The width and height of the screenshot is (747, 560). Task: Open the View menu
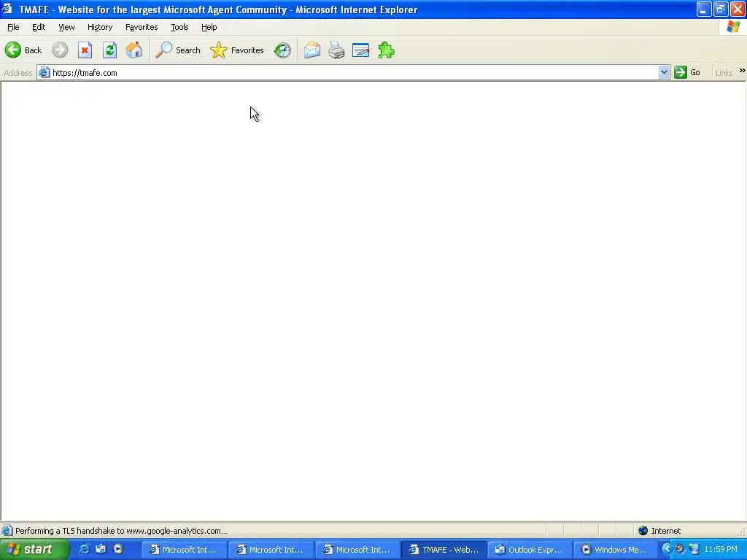66,27
